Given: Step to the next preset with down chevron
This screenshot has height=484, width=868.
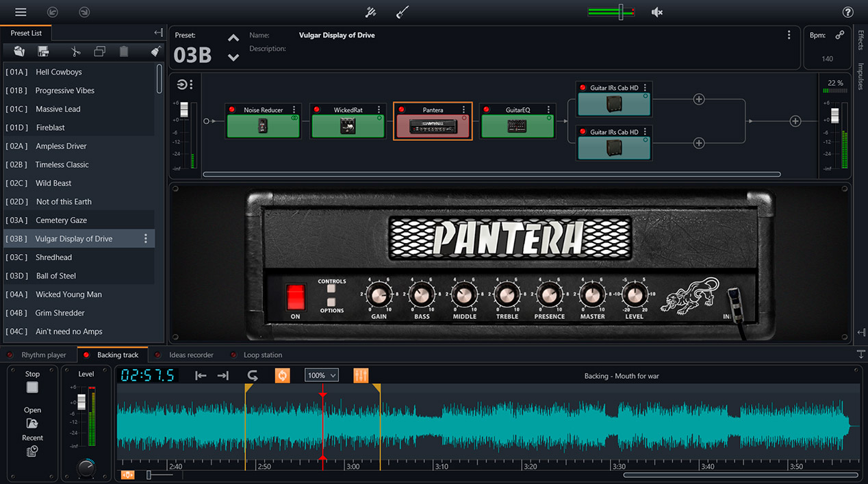Looking at the screenshot, I should coord(233,58).
